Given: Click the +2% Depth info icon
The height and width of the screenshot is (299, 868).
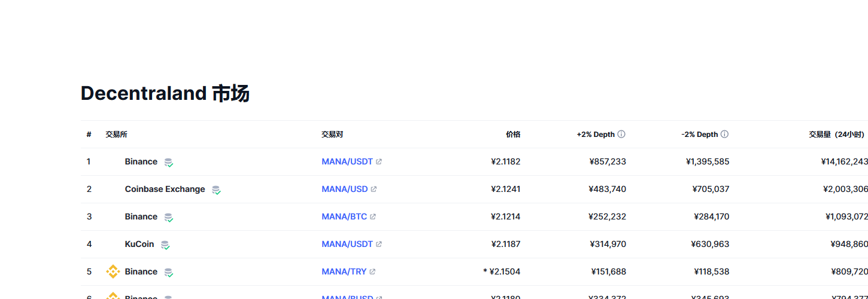Looking at the screenshot, I should point(621,135).
